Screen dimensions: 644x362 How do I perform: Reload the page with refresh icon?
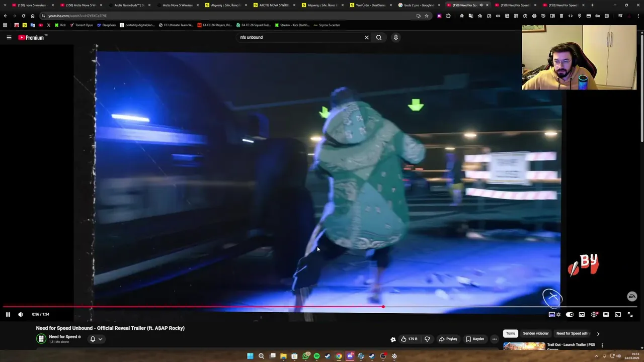point(24,16)
